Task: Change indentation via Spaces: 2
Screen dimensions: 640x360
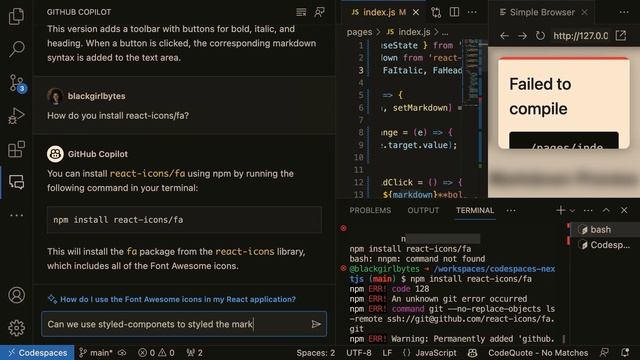Action: (316, 353)
